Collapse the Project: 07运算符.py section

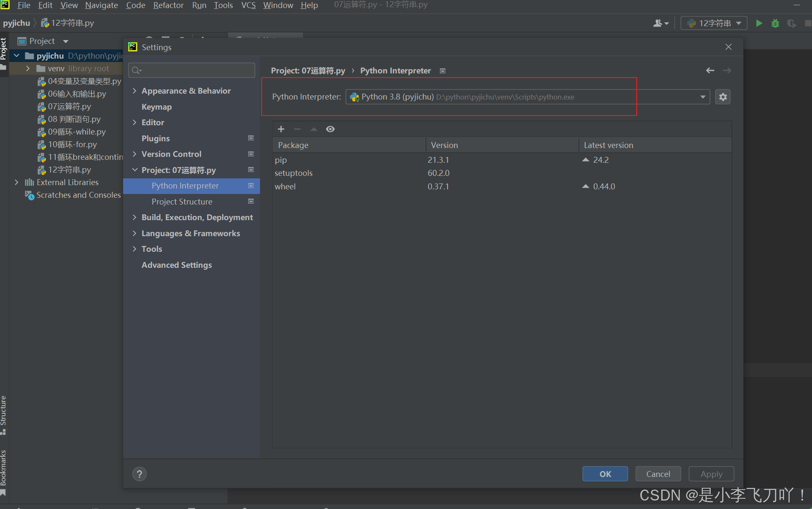tap(134, 170)
